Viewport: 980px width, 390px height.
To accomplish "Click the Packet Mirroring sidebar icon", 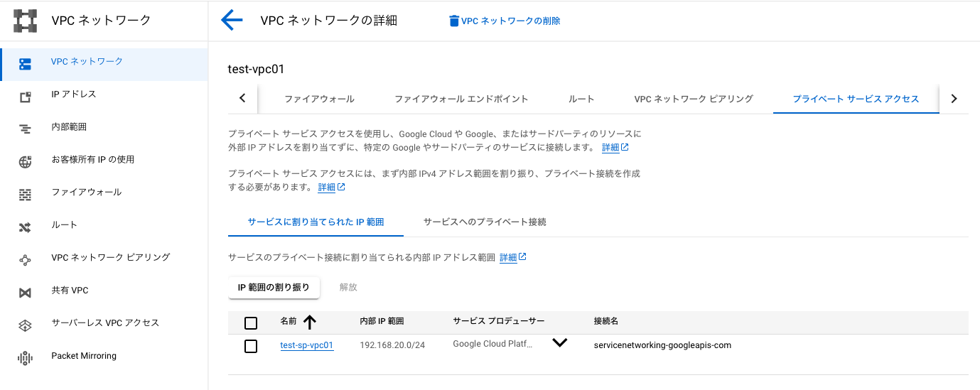I will pyautogui.click(x=25, y=358).
